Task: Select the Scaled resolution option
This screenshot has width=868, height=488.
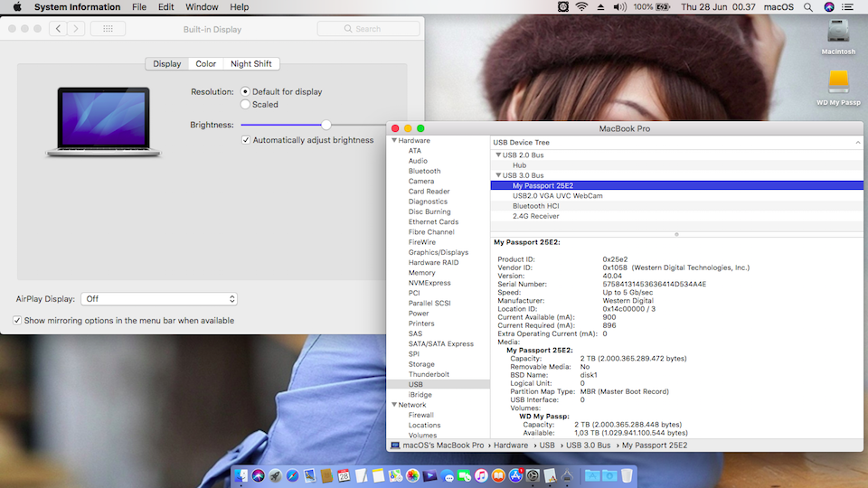Action: click(x=246, y=105)
